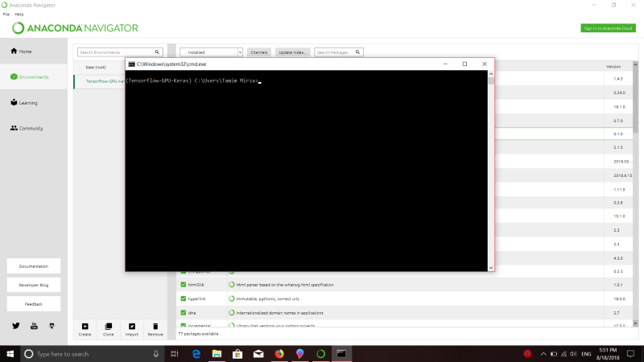Open the Windows Start menu

pos(10,354)
